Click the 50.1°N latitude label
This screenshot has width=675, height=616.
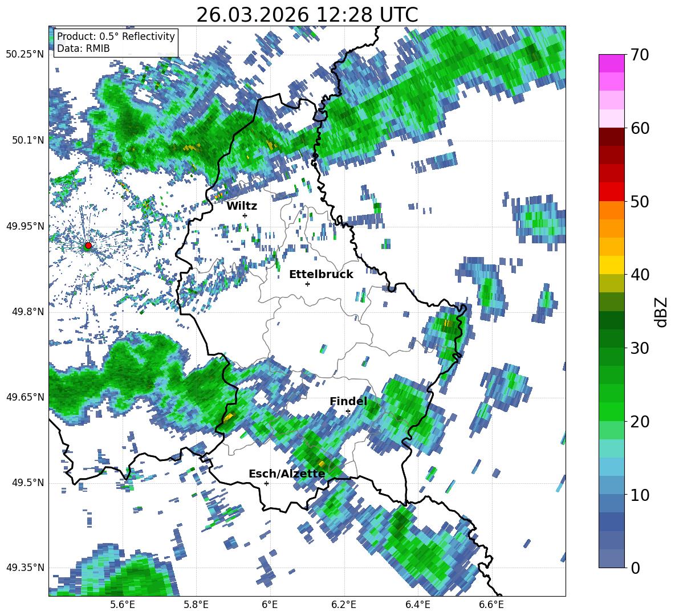[x=27, y=140]
